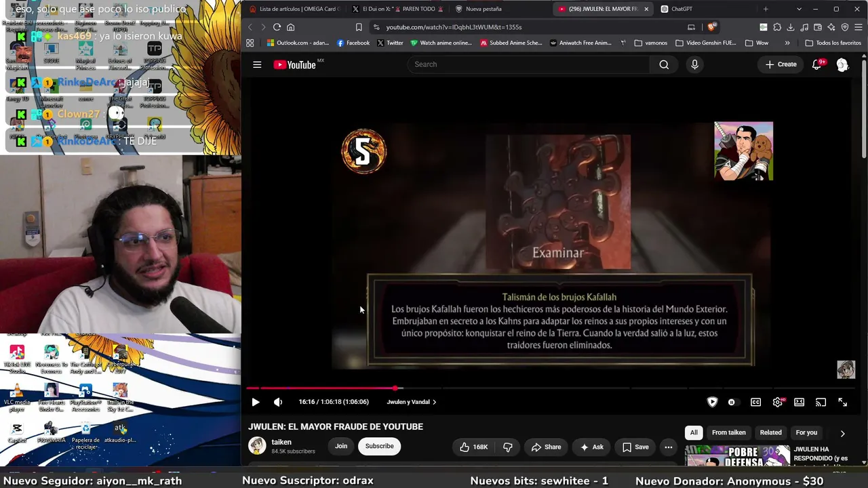
Task: Reload the page in the browser
Action: (x=277, y=27)
